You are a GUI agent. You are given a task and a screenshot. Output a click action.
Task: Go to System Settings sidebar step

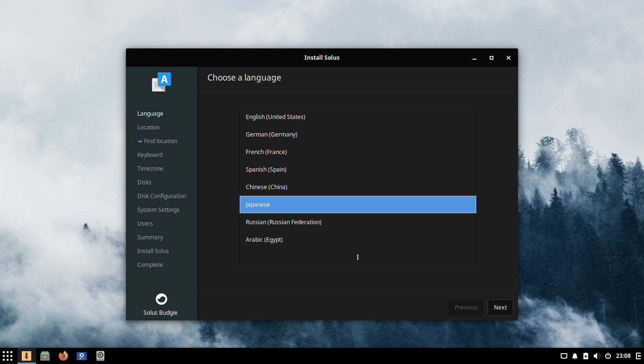click(x=158, y=210)
